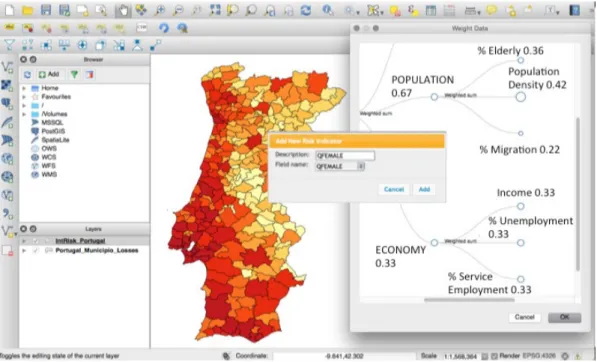Activate the Identify Features tool

coord(327,10)
